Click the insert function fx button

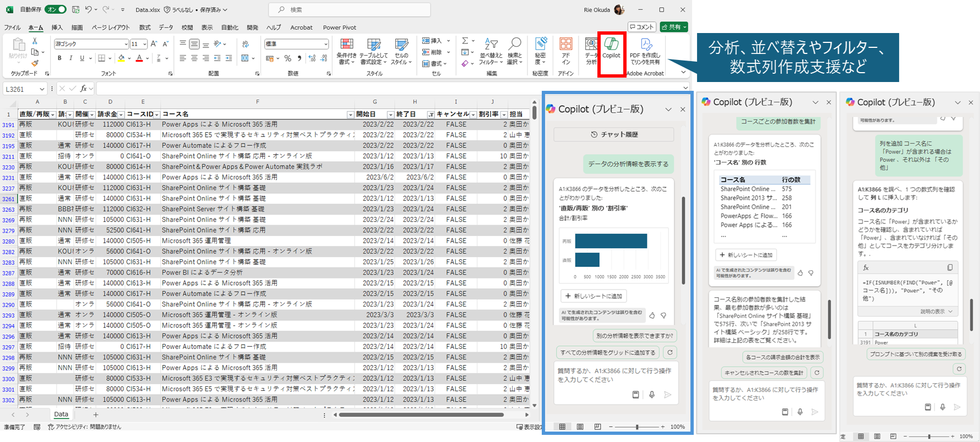pyautogui.click(x=84, y=88)
